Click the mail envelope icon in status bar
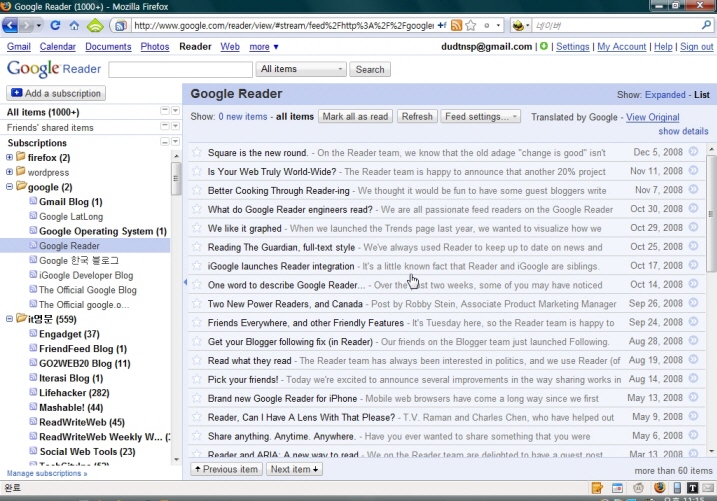This screenshot has width=717, height=501. [x=708, y=488]
